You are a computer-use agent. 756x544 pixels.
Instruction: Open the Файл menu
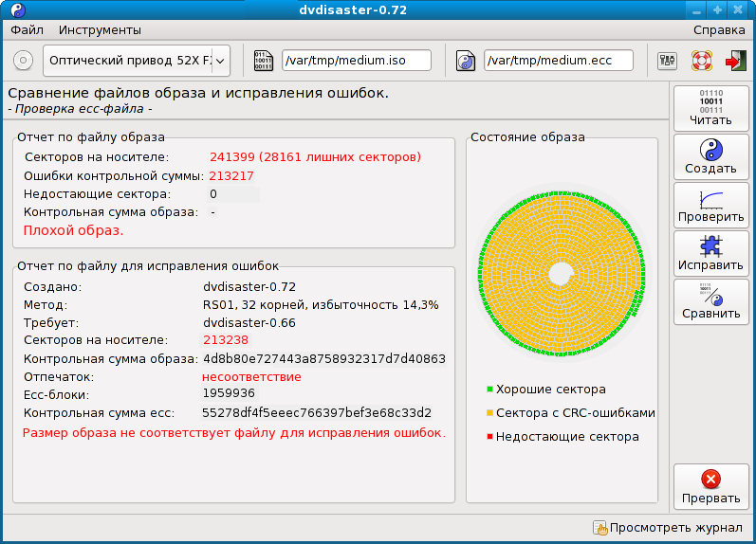[27, 30]
